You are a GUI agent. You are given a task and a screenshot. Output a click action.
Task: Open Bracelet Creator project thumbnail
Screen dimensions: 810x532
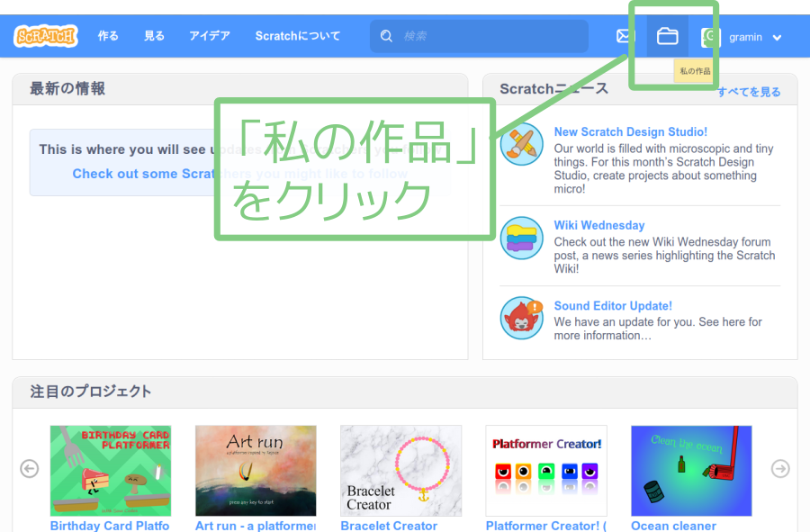[400, 471]
